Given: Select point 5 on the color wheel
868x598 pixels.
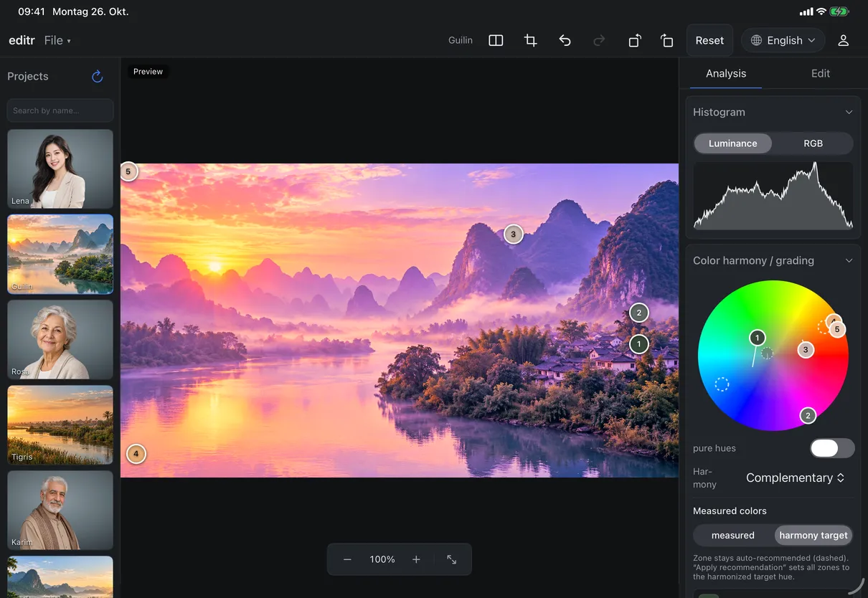Looking at the screenshot, I should (x=836, y=329).
